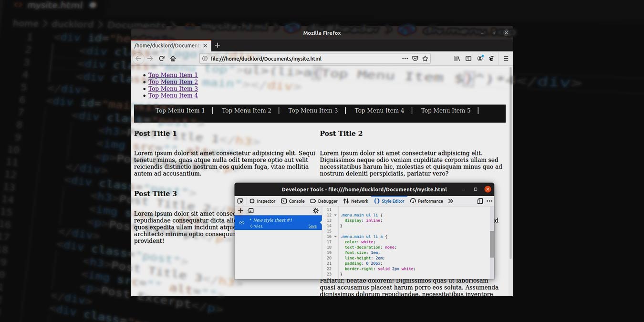The image size is (644, 322).
Task: Import a style sheet using the import icon
Action: click(x=251, y=210)
